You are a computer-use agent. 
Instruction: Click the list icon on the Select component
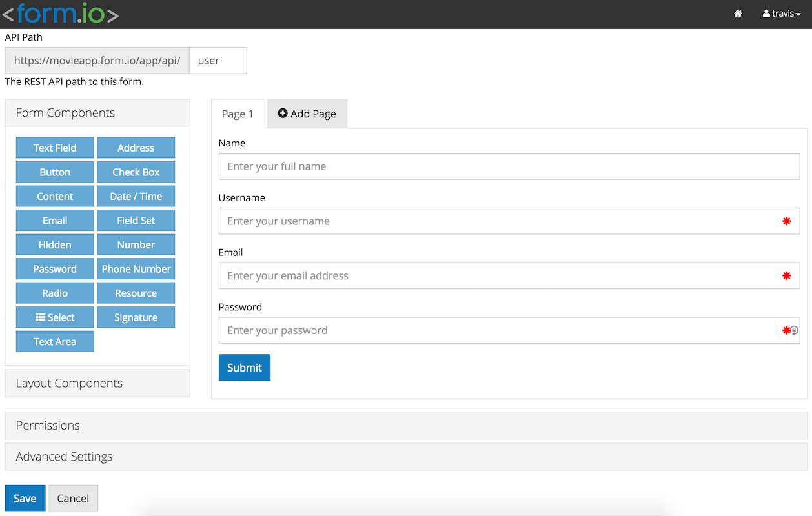41,317
